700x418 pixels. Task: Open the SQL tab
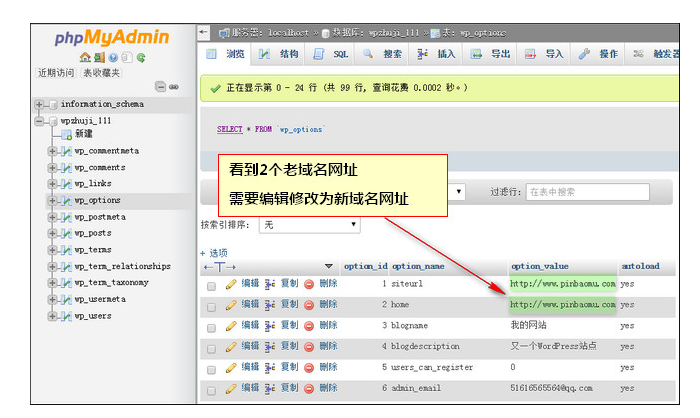(x=330, y=54)
